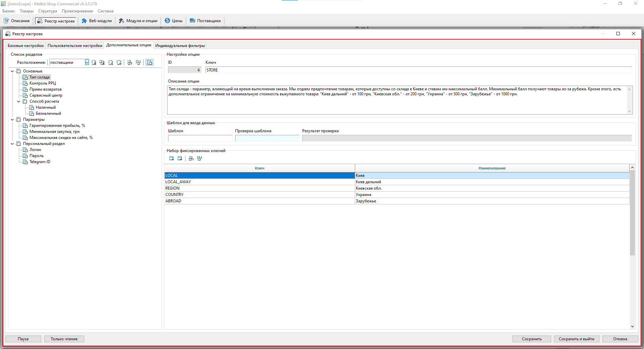The image size is (644, 349).
Task: Select Контроль РРЦ in the tree
Action: 43,83
